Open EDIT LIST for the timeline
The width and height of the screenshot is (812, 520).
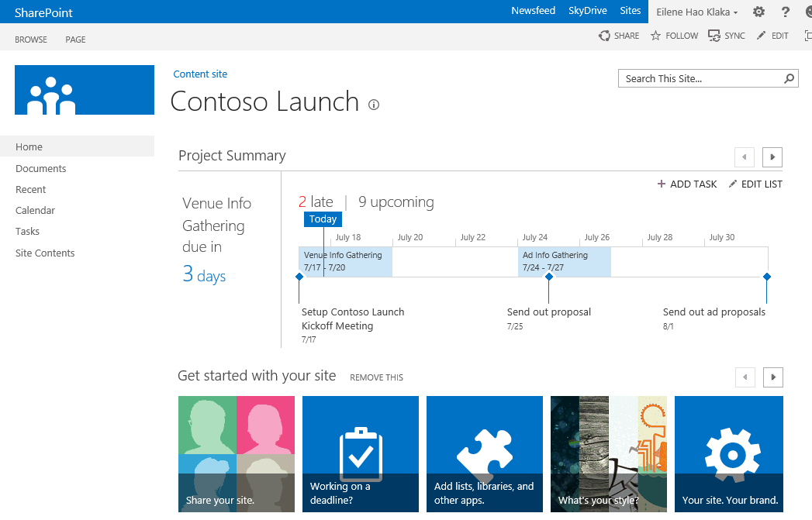point(755,184)
